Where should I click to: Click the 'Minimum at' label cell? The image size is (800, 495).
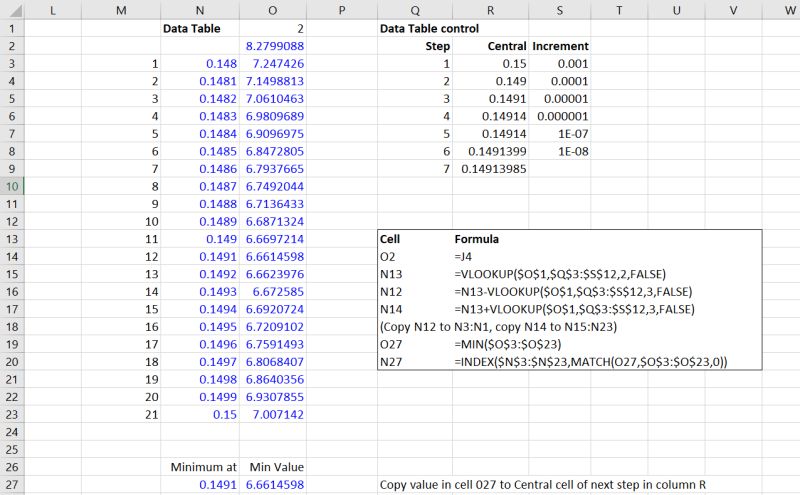click(200, 467)
